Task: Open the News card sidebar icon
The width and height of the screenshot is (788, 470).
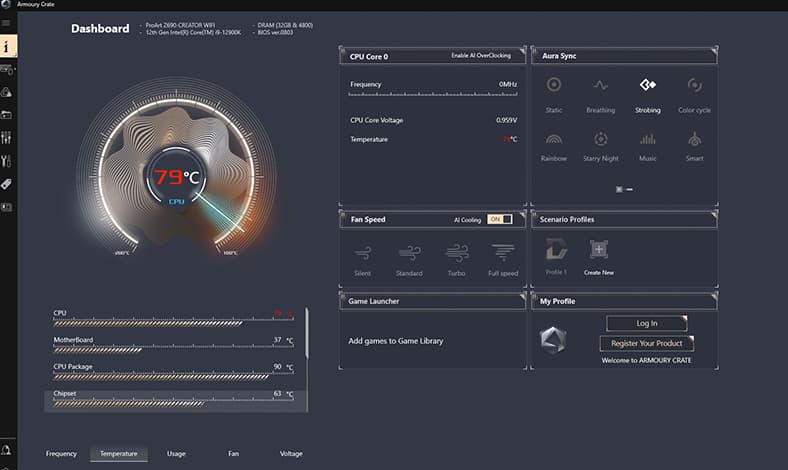Action: point(6,207)
